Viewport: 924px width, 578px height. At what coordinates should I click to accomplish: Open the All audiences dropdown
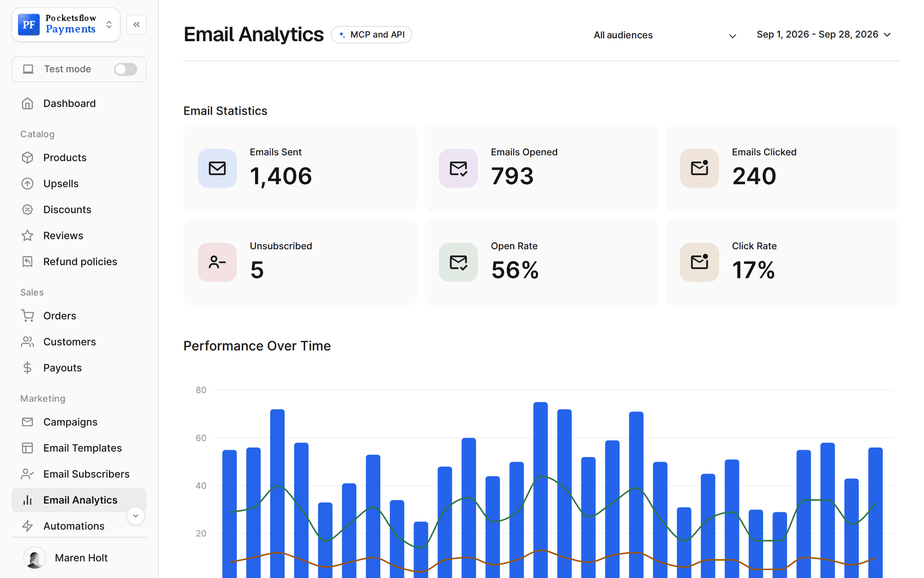pos(665,35)
